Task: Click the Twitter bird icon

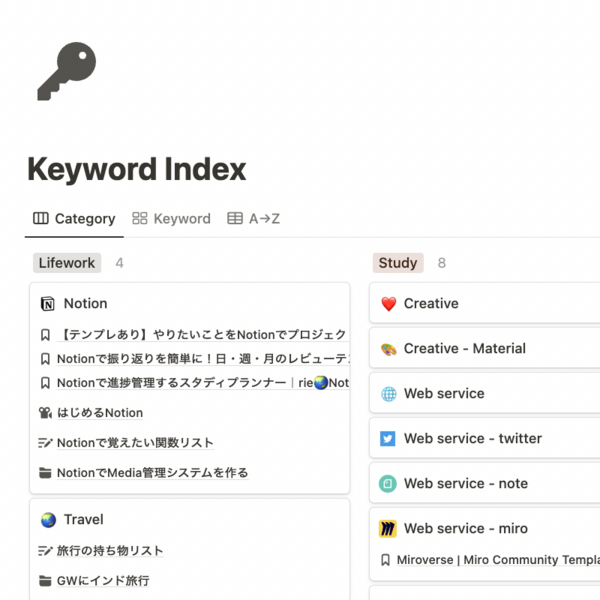Action: pos(389,439)
